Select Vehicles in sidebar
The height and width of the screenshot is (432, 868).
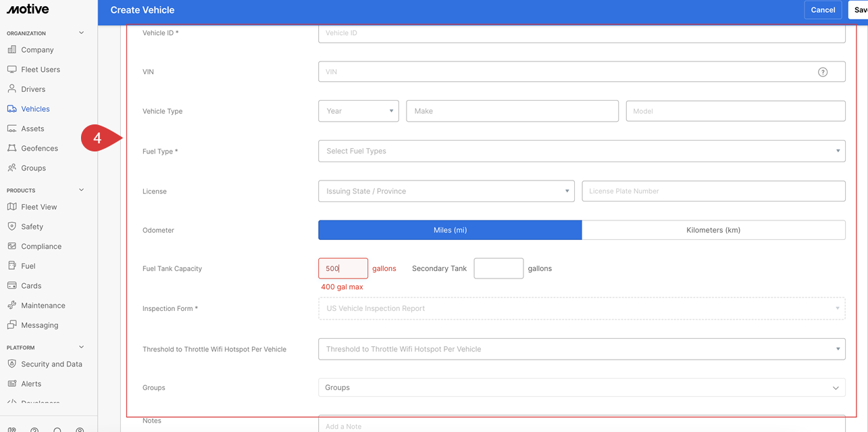click(x=35, y=109)
